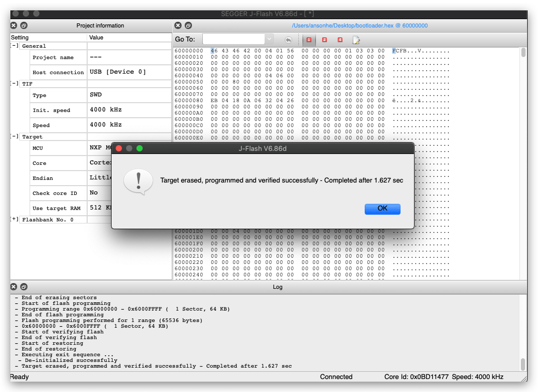Click the Ready status text
Screen dimensions: 538x392
point(20,376)
